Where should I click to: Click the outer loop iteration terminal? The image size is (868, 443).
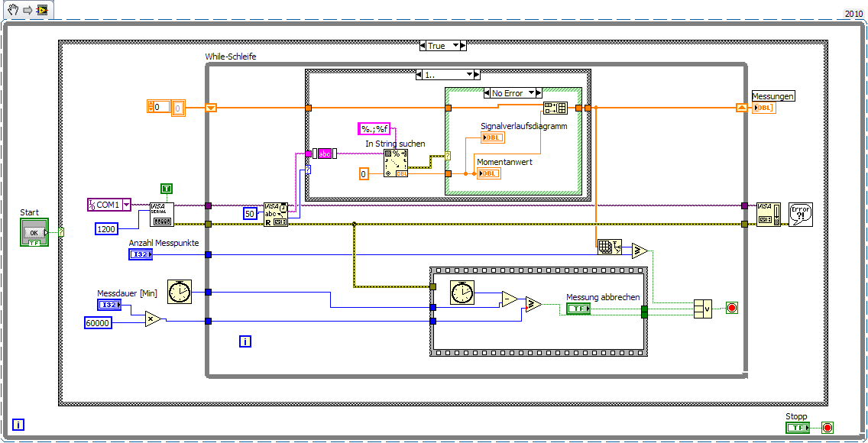click(18, 425)
